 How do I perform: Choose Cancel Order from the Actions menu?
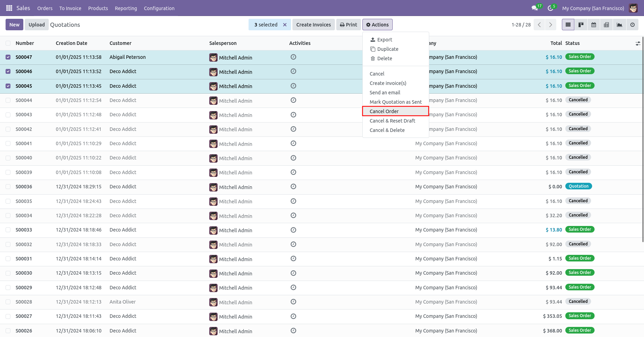395,111
